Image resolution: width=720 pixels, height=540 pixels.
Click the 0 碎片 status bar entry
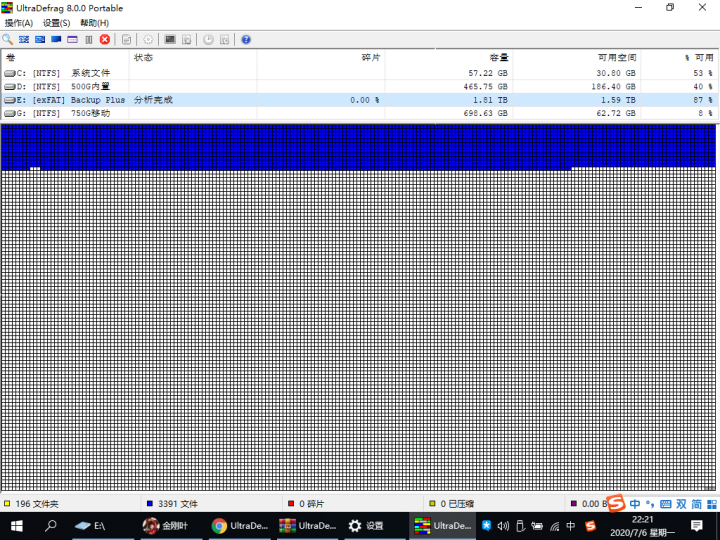coord(311,504)
